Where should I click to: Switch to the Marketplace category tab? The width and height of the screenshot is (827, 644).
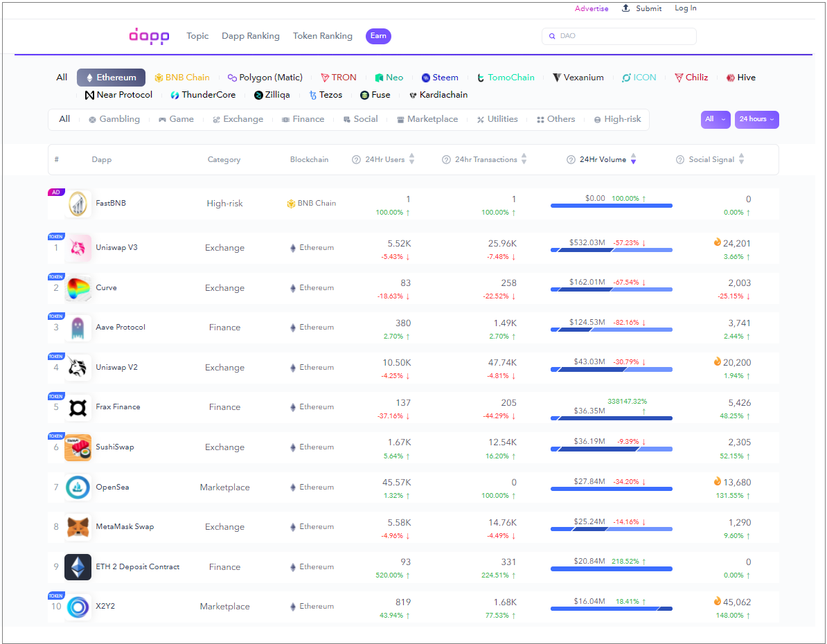pyautogui.click(x=427, y=119)
